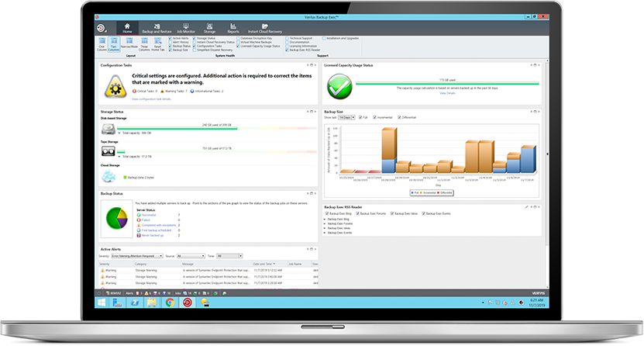Click the backup status pie chart
The width and height of the screenshot is (644, 346).
pos(117,218)
